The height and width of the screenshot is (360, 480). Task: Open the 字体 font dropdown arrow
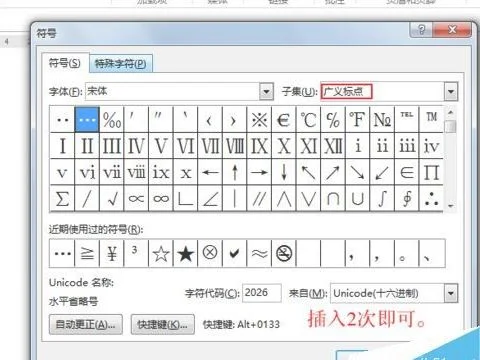tap(266, 91)
